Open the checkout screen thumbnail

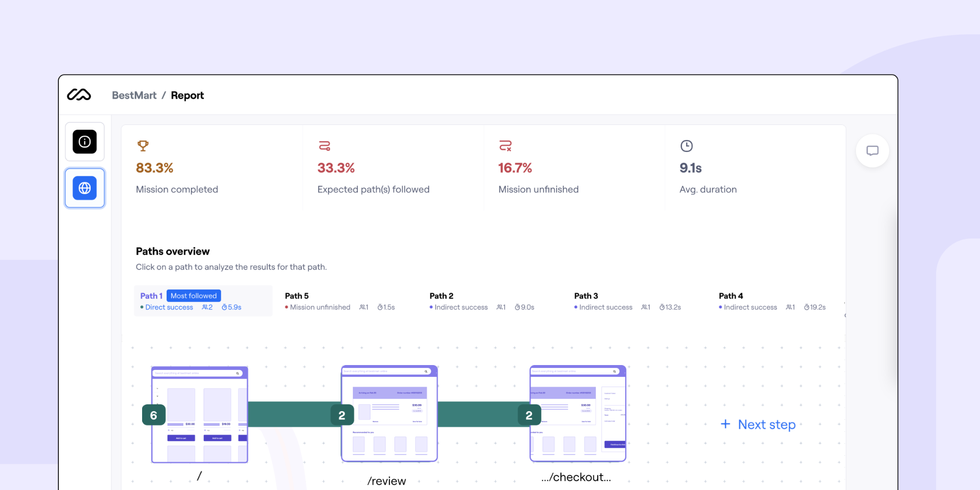[x=578, y=414]
